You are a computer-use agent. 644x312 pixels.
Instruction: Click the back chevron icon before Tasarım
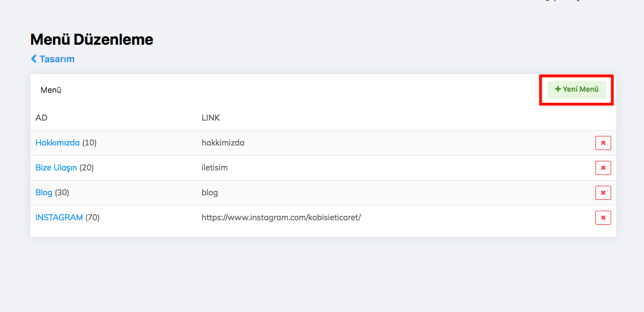pyautogui.click(x=34, y=59)
